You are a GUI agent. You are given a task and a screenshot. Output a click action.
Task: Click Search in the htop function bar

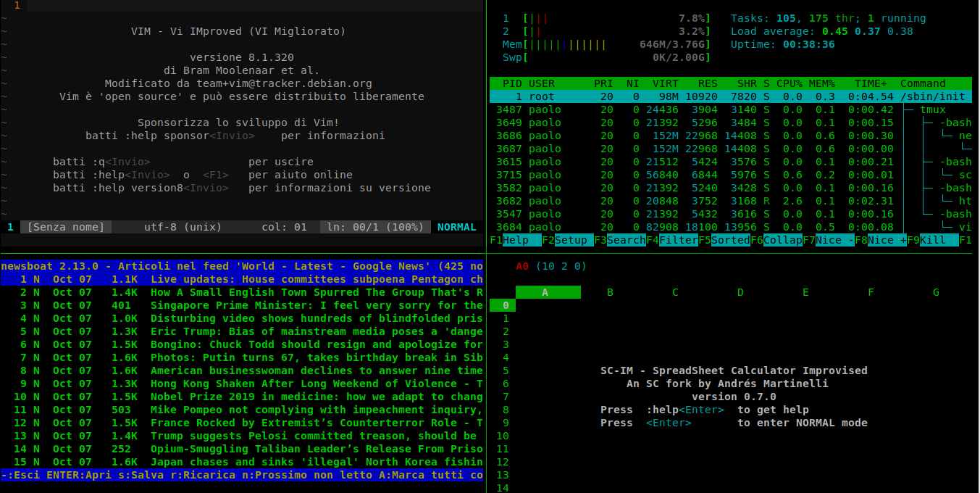(x=626, y=240)
